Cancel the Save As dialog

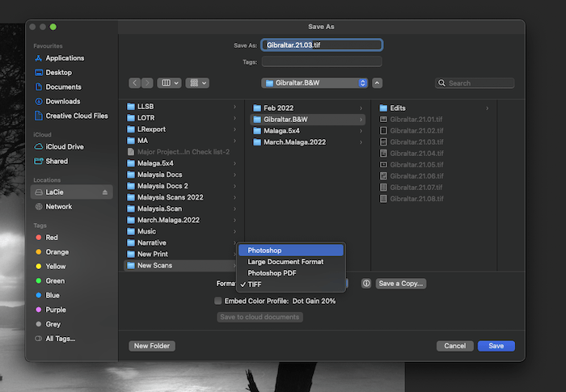pos(454,346)
